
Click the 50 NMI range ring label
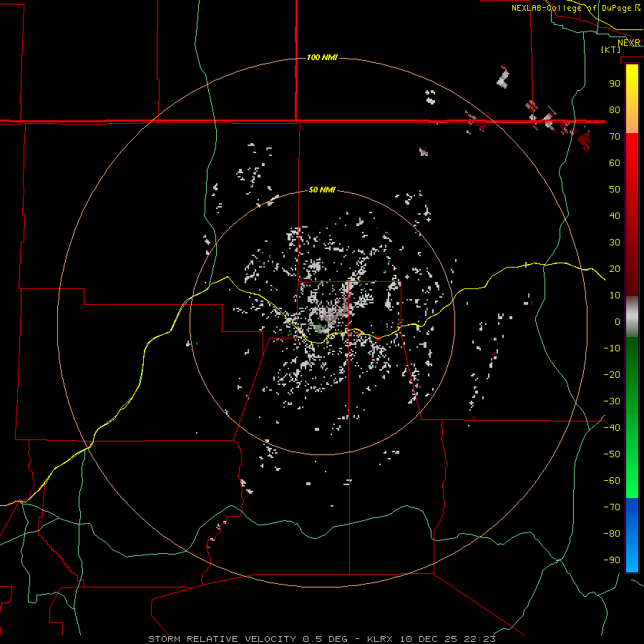point(322,190)
